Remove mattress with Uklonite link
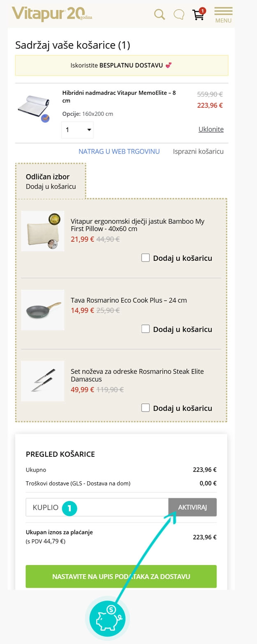 click(211, 129)
